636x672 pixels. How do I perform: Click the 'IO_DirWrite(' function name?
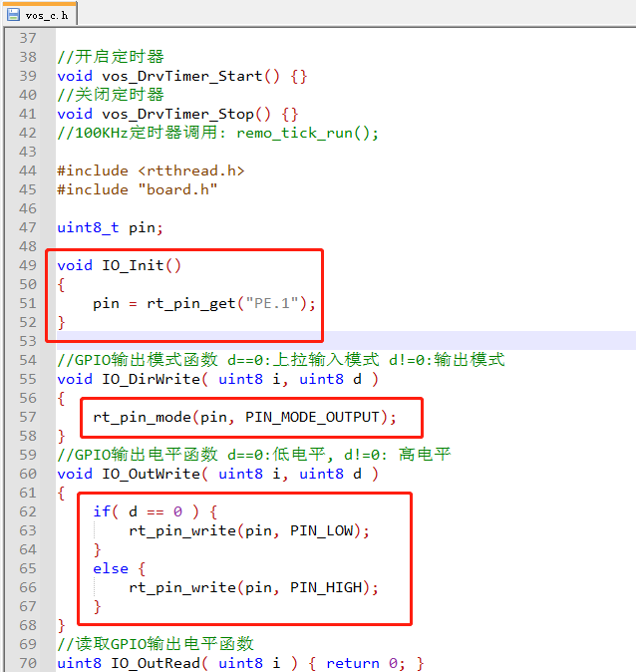(x=156, y=379)
